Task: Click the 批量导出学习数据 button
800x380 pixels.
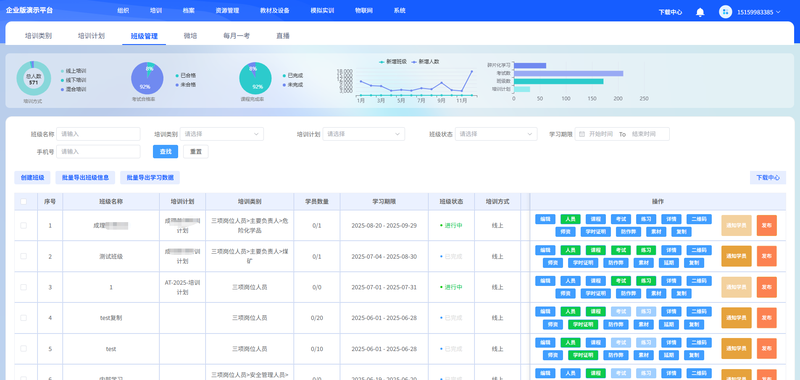Action: (x=150, y=178)
